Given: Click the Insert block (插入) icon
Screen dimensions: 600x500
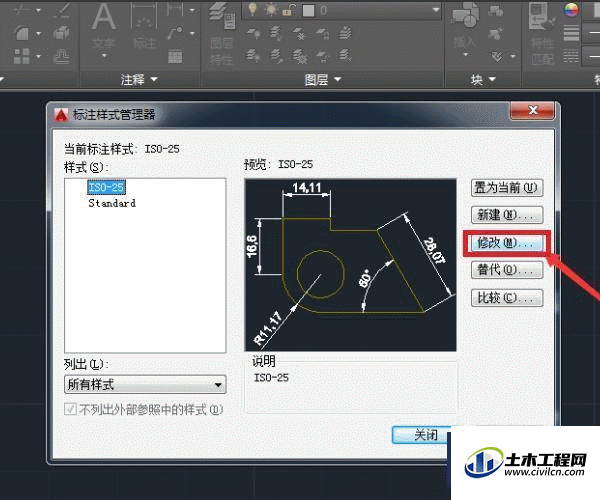Looking at the screenshot, I should (465, 16).
